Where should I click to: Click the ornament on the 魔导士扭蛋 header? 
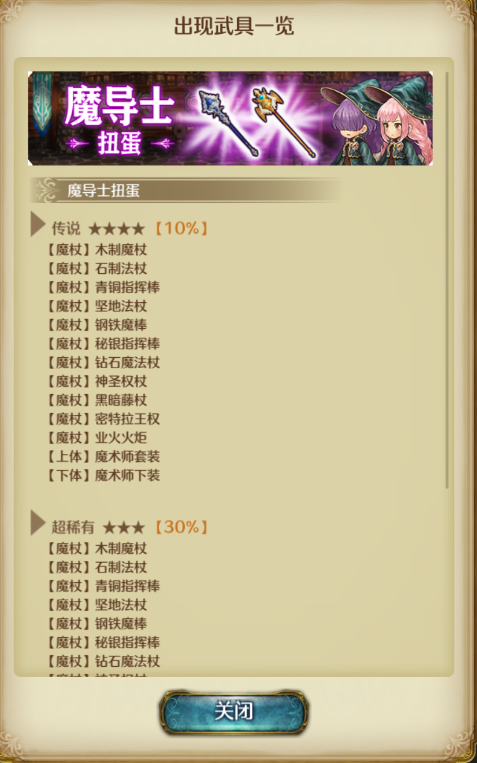[43, 190]
